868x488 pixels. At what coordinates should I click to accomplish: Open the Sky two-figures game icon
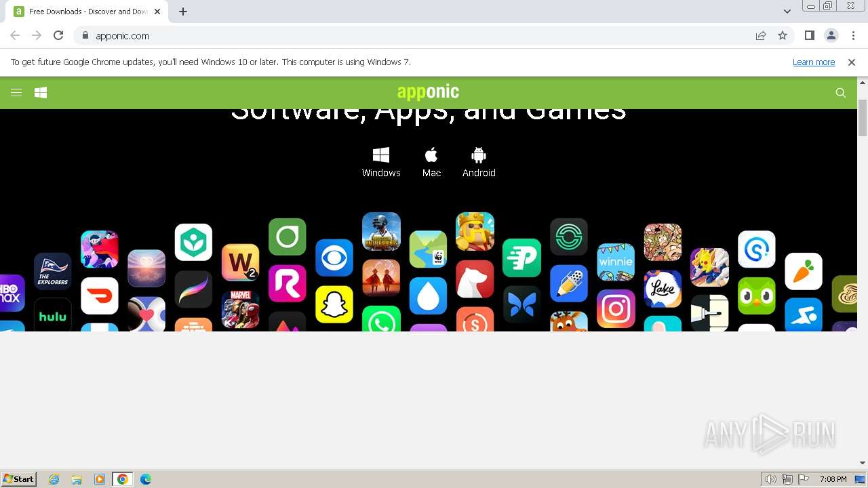click(381, 278)
